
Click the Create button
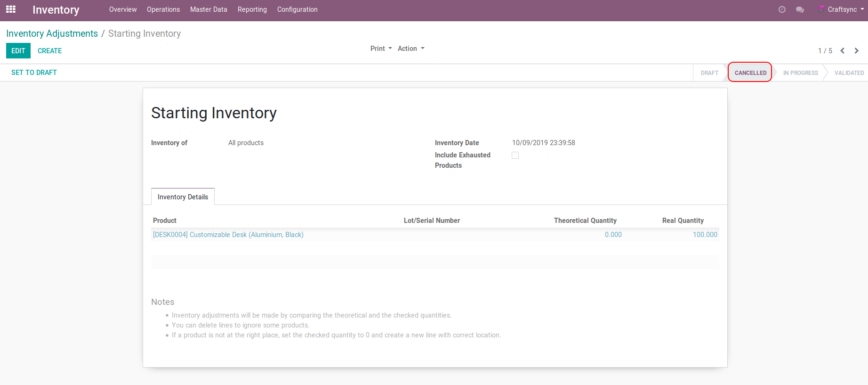(49, 51)
